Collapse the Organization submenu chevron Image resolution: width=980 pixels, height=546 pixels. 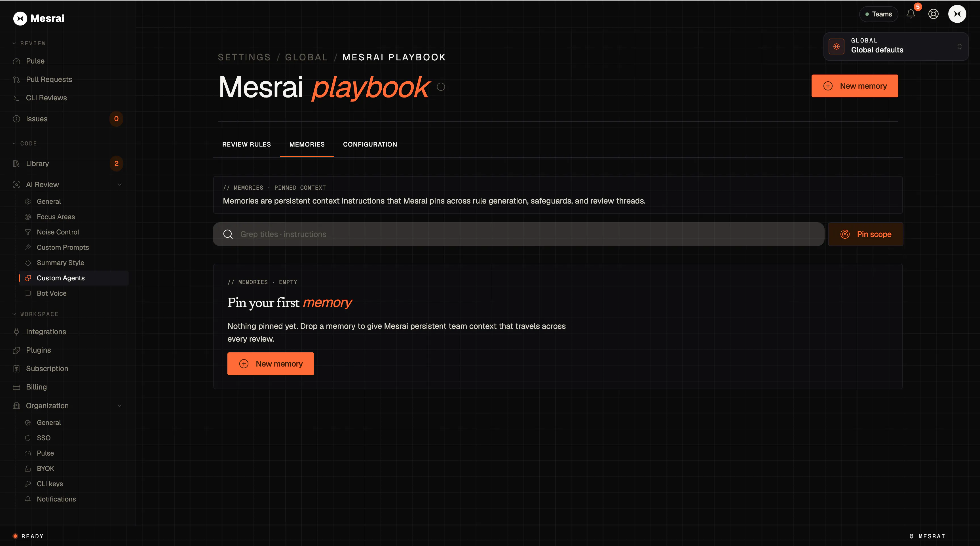pyautogui.click(x=119, y=406)
